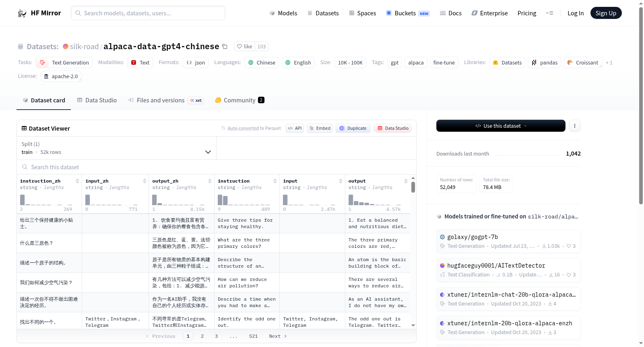Switch to the Dataset card tab
This screenshot has width=644, height=347.
coord(43,100)
